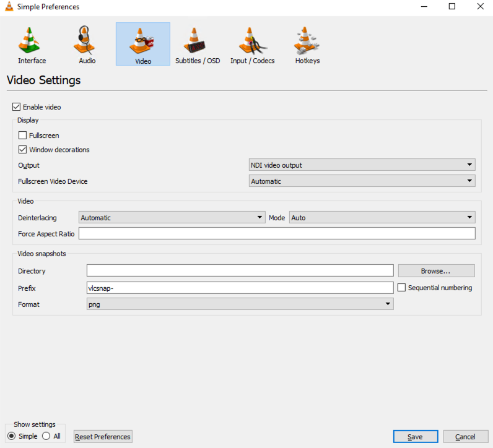Open Subtitles / OSD preferences icon

(197, 41)
